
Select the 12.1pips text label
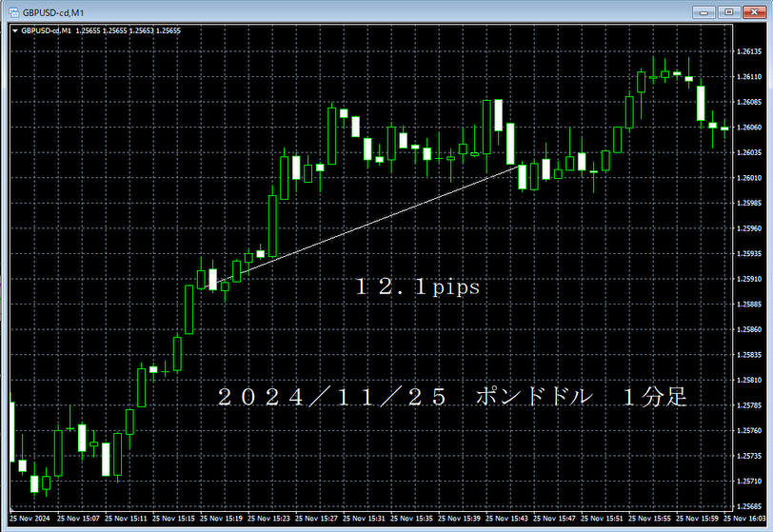[x=418, y=286]
